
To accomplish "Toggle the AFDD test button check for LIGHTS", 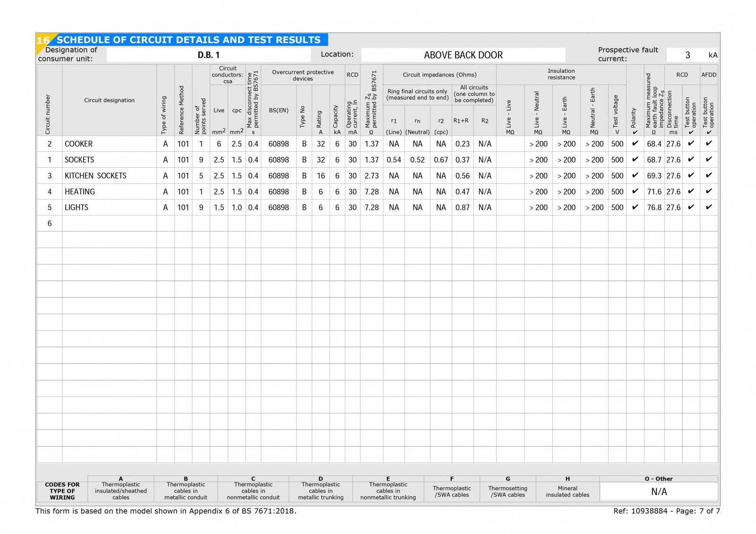I will [709, 207].
